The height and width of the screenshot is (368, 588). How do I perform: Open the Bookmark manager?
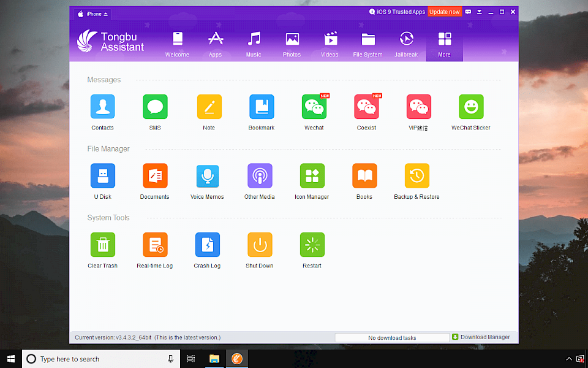coord(262,107)
